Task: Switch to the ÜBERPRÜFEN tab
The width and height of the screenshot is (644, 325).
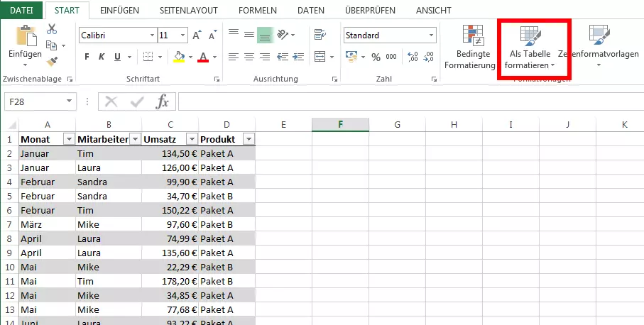Action: coord(370,10)
